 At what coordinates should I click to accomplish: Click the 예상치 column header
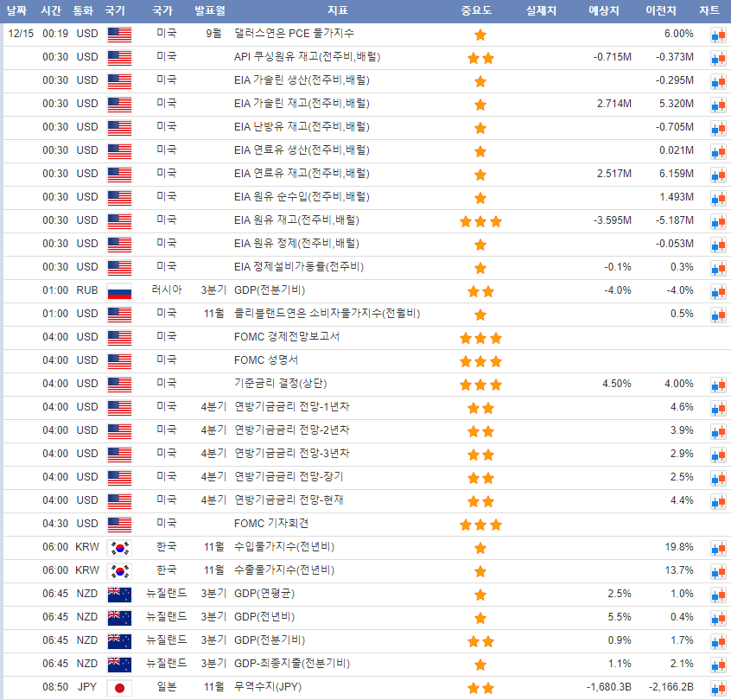tap(604, 11)
